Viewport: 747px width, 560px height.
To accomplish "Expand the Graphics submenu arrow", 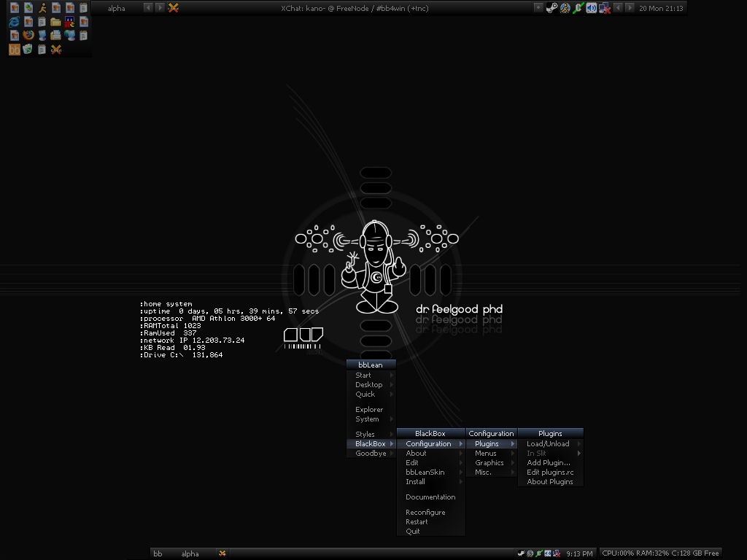I will [513, 463].
